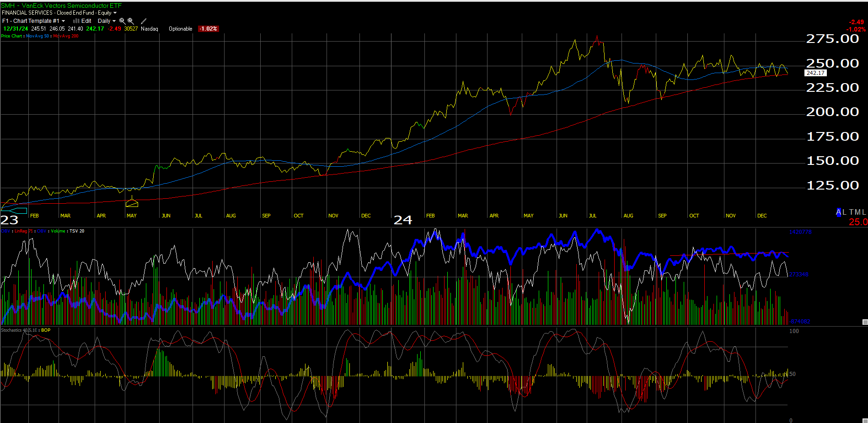
Task: Click the 125.00 price axis label
Action: point(832,185)
